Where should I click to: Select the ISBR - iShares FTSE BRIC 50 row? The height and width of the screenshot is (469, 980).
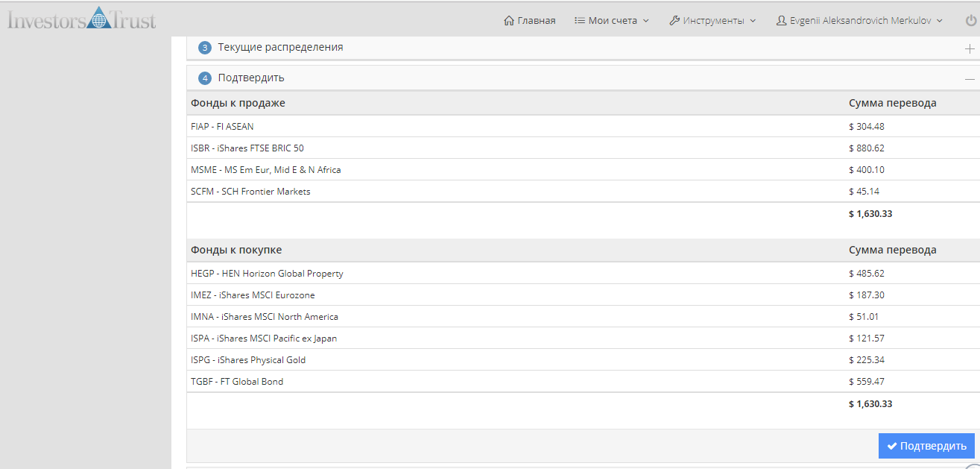tap(583, 148)
